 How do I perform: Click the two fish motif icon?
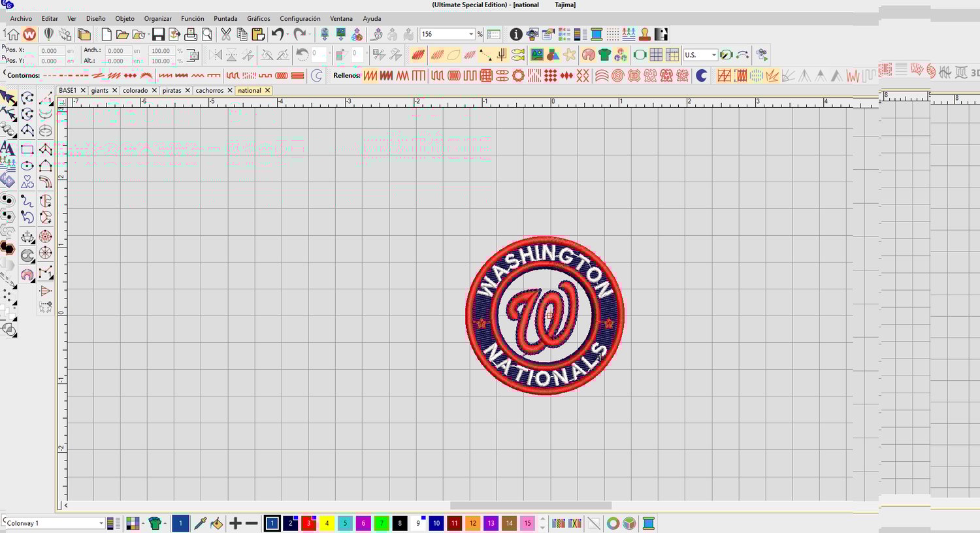click(x=517, y=55)
